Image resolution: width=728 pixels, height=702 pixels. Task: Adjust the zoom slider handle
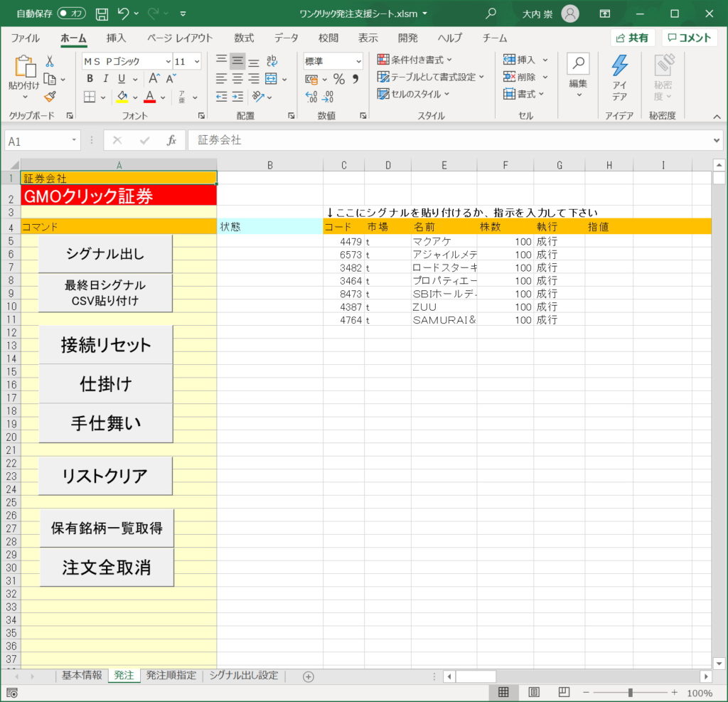[x=630, y=693]
